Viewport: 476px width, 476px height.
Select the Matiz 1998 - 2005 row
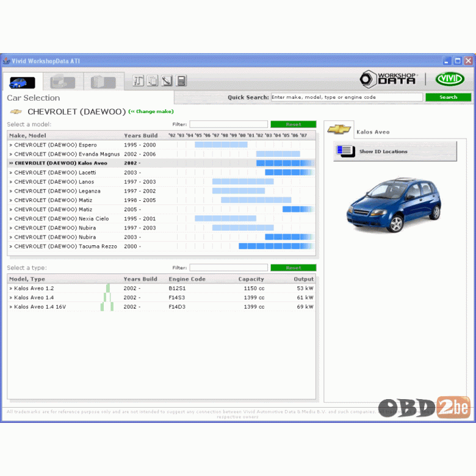161,200
